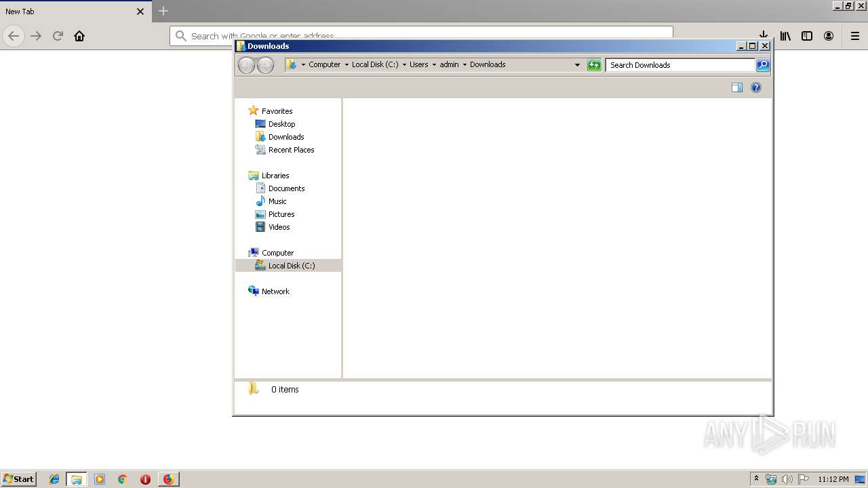Toggle Firefox sidebar icon
This screenshot has height=488, width=868.
click(x=807, y=36)
